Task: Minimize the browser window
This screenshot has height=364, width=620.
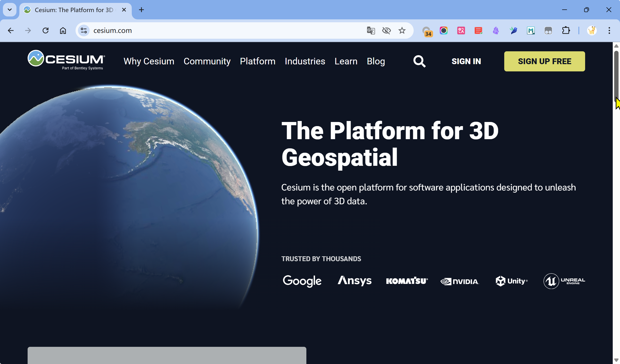Action: (x=564, y=10)
